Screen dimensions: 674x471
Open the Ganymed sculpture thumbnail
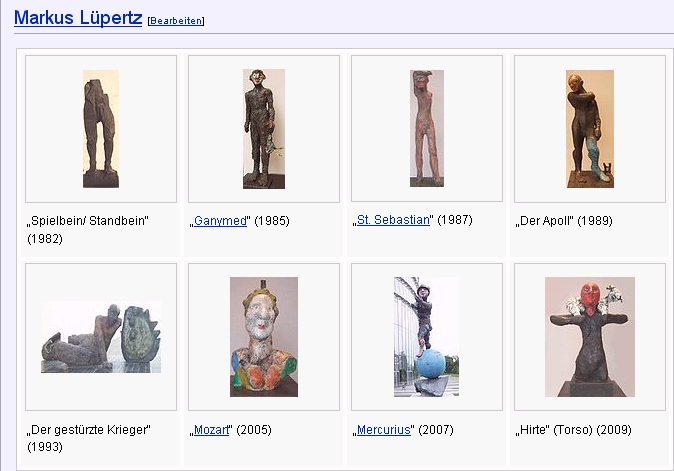point(264,129)
